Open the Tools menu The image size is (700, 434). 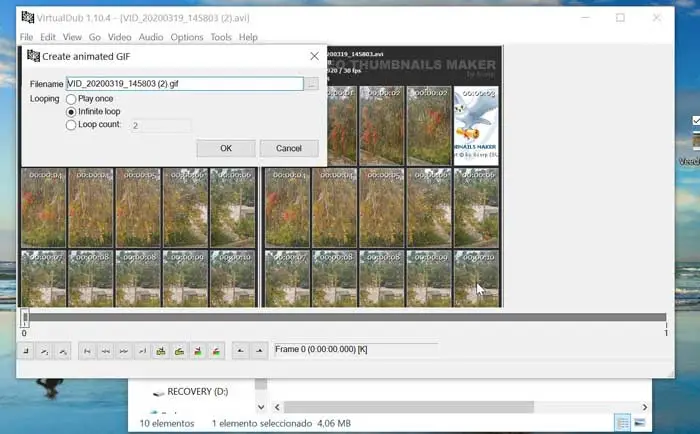(x=221, y=37)
